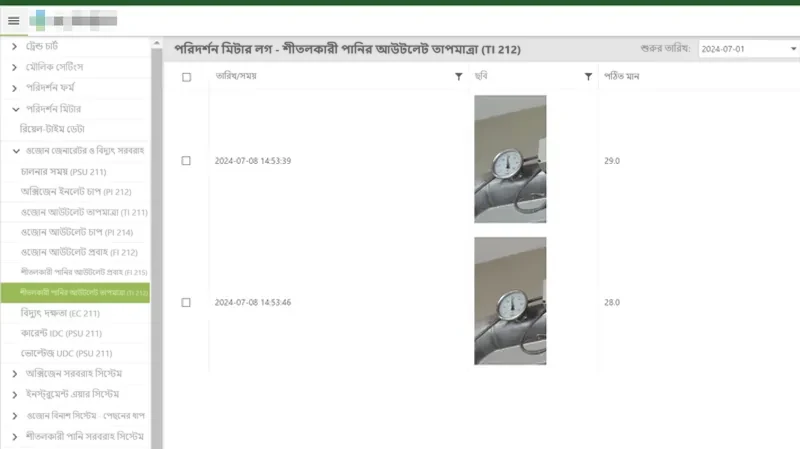Screen dimensions: 800x449
Task: Check the row 2024-07-08 14:53:39
Action: click(186, 161)
